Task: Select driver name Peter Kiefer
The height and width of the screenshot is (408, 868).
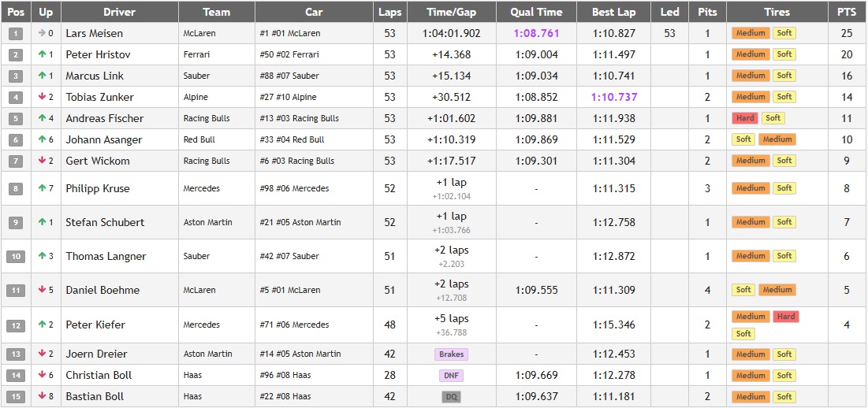Action: pyautogui.click(x=95, y=325)
